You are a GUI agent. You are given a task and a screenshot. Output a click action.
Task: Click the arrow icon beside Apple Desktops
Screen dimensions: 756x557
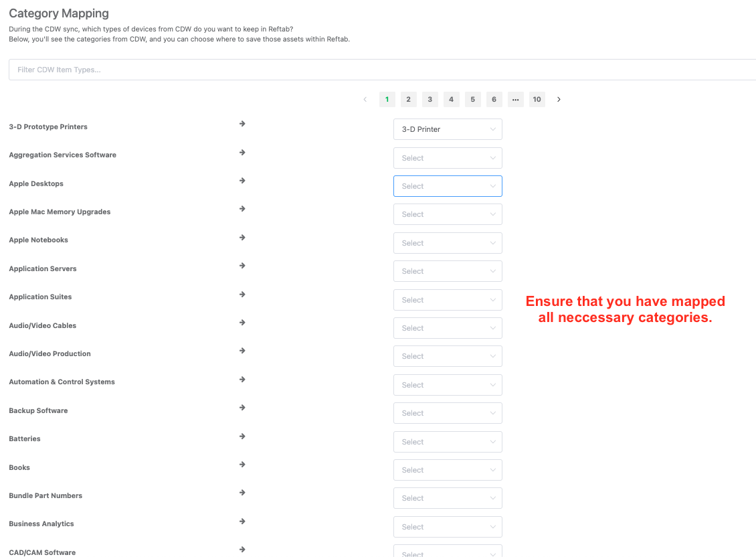coord(242,181)
